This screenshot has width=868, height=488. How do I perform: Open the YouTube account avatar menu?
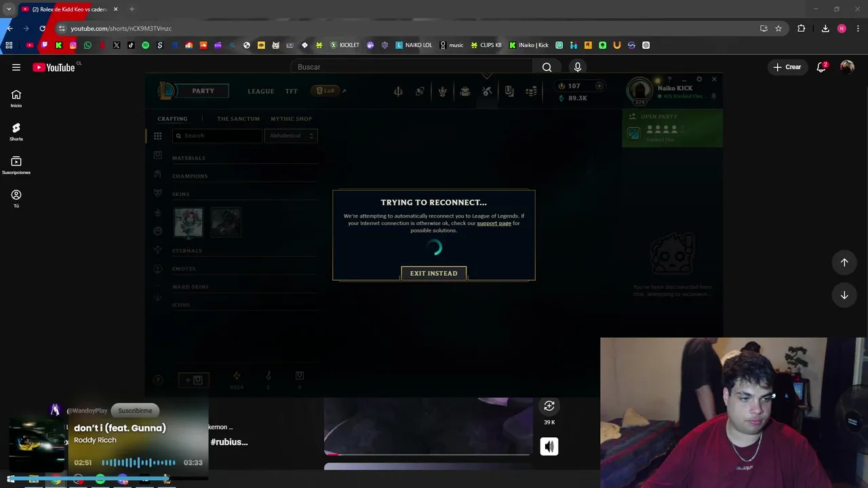[847, 67]
